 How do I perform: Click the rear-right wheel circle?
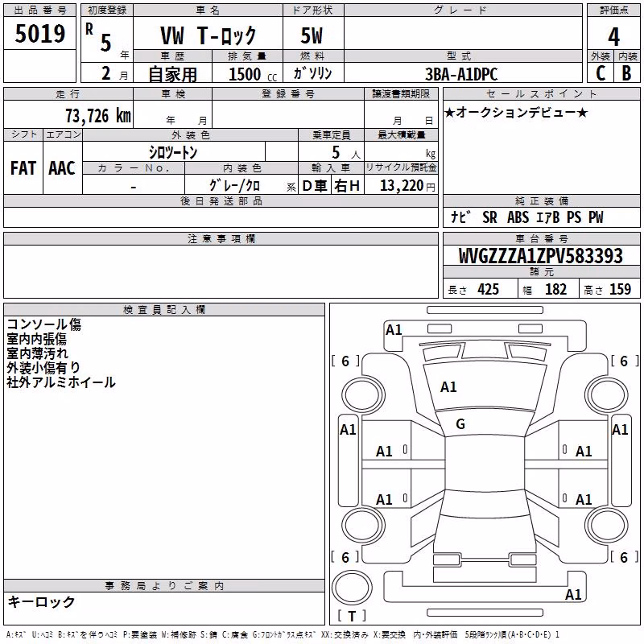pos(607,526)
